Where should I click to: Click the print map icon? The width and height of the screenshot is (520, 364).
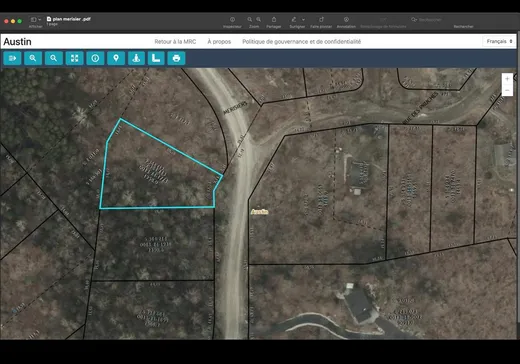176,58
